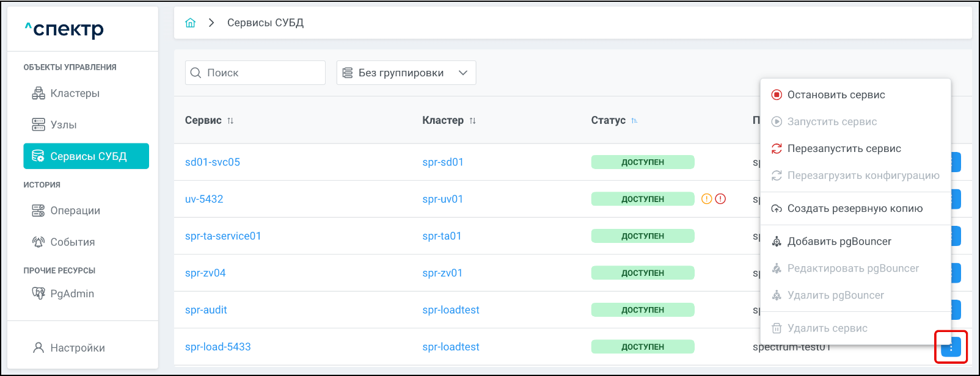The height and width of the screenshot is (376, 980).
Task: Click the orange warning icon for uv-5432
Action: click(706, 199)
